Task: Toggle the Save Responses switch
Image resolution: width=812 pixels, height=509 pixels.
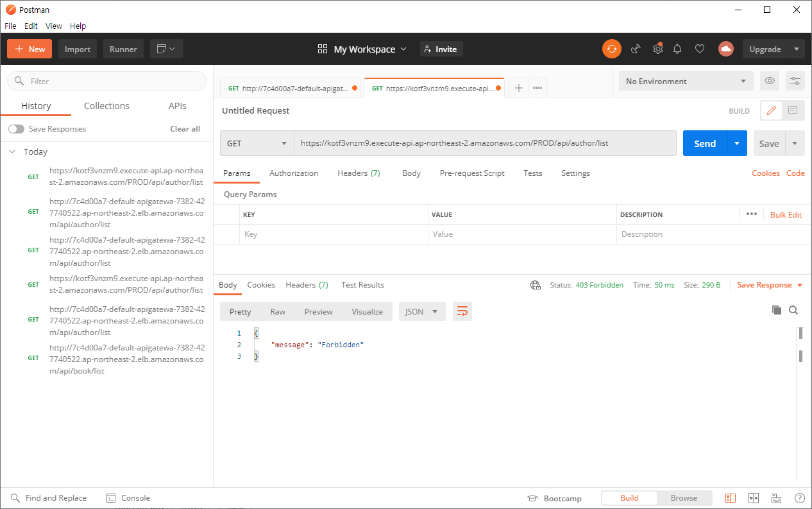Action: point(16,129)
